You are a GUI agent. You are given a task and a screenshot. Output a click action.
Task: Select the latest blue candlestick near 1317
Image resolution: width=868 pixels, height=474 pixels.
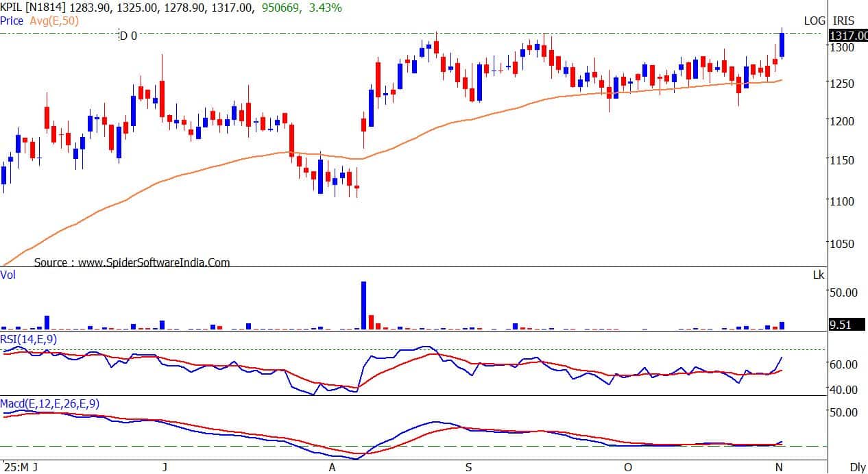[782, 45]
